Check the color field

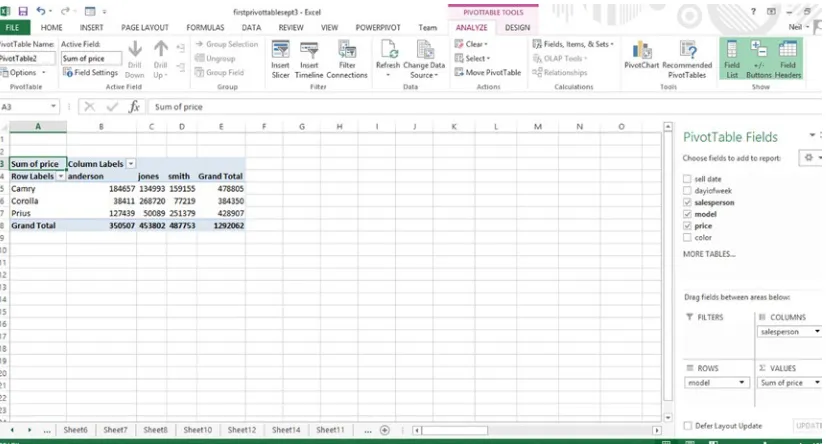[x=687, y=238]
